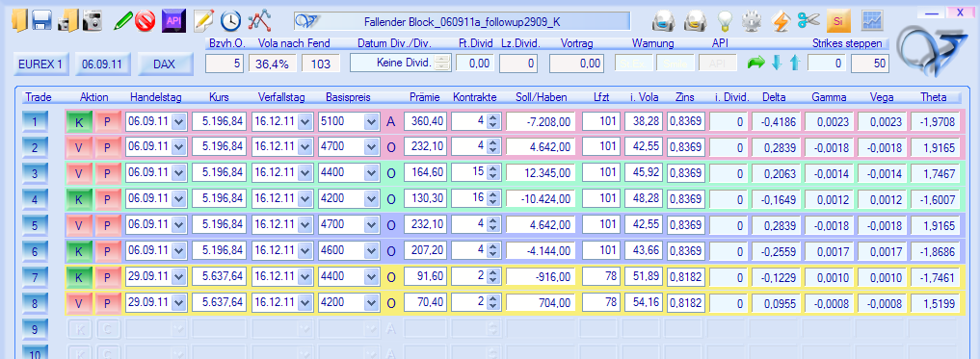Click the EUREX 1 button
980x359 pixels.
[40, 64]
